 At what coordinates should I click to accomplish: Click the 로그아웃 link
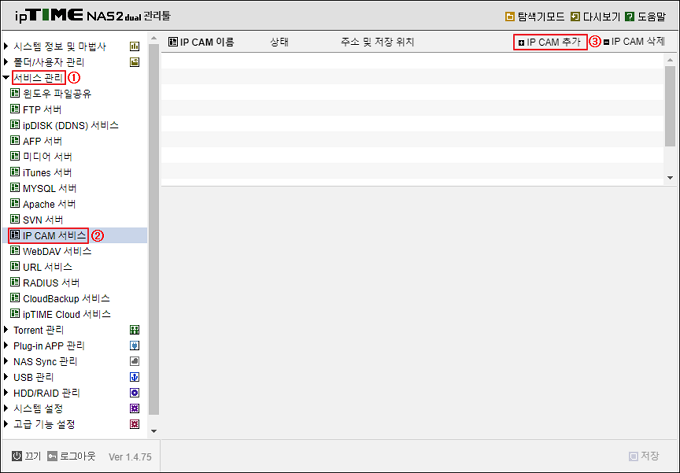point(77,456)
